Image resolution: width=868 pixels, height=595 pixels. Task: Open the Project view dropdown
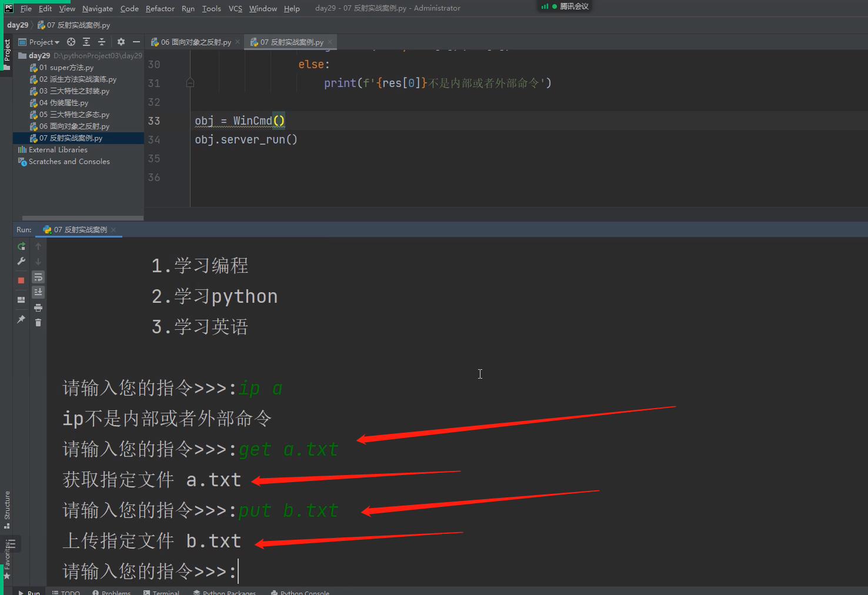pos(39,42)
